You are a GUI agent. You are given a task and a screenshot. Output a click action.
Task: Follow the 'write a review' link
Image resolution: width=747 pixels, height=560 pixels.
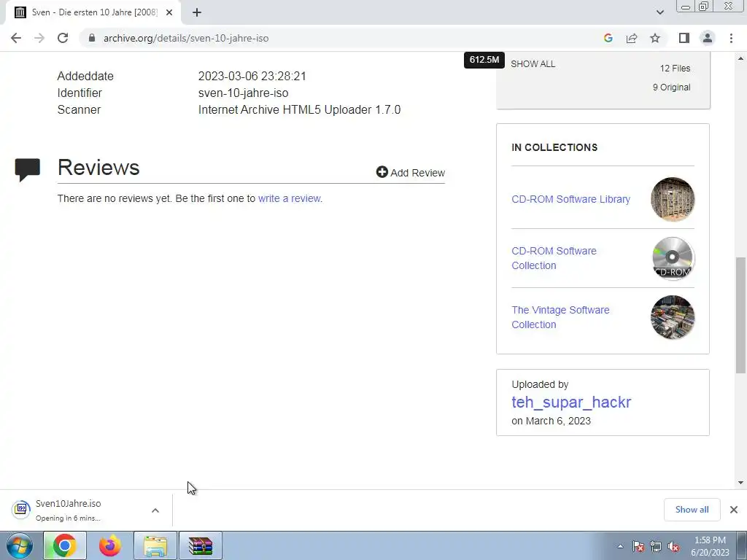pos(289,198)
